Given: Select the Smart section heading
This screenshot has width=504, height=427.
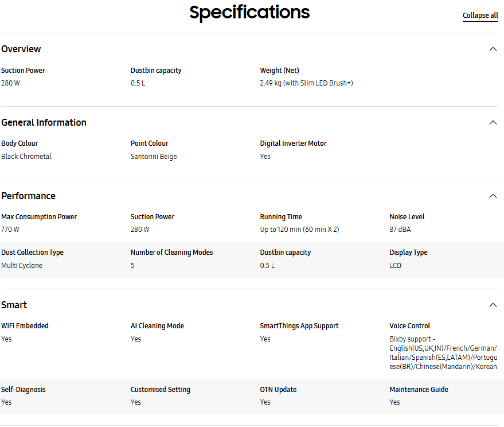Looking at the screenshot, I should (14, 305).
